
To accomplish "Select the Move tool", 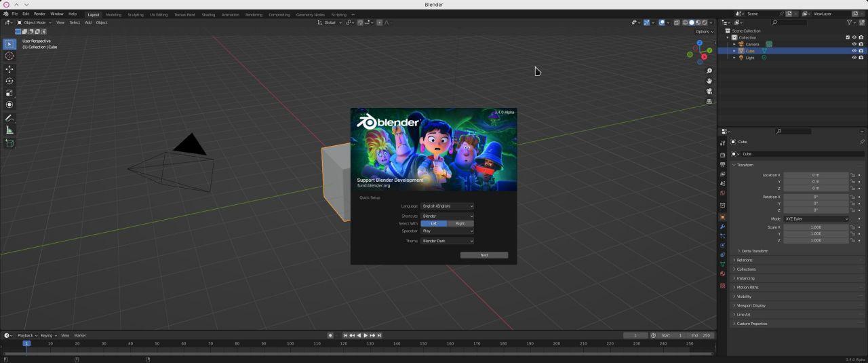I will point(9,69).
